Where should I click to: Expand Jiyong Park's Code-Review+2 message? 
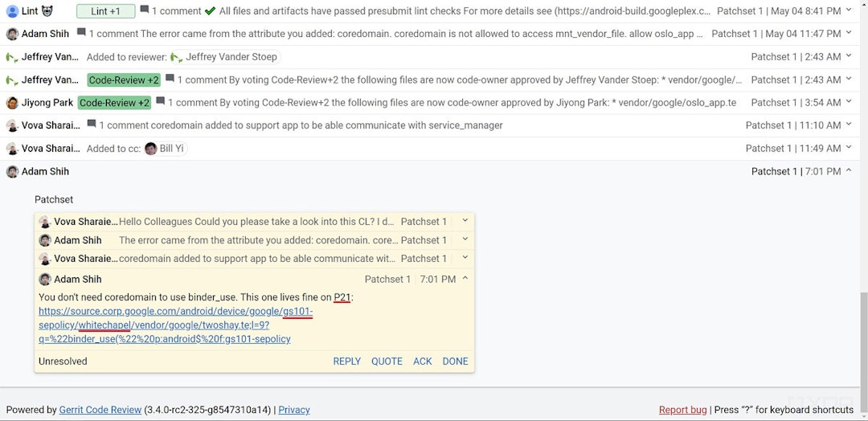click(x=849, y=103)
